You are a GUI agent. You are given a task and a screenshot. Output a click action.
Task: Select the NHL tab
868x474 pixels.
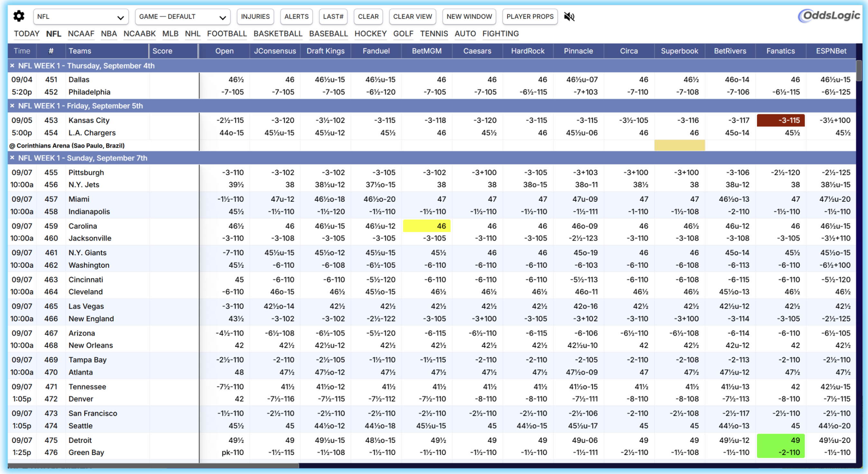192,34
